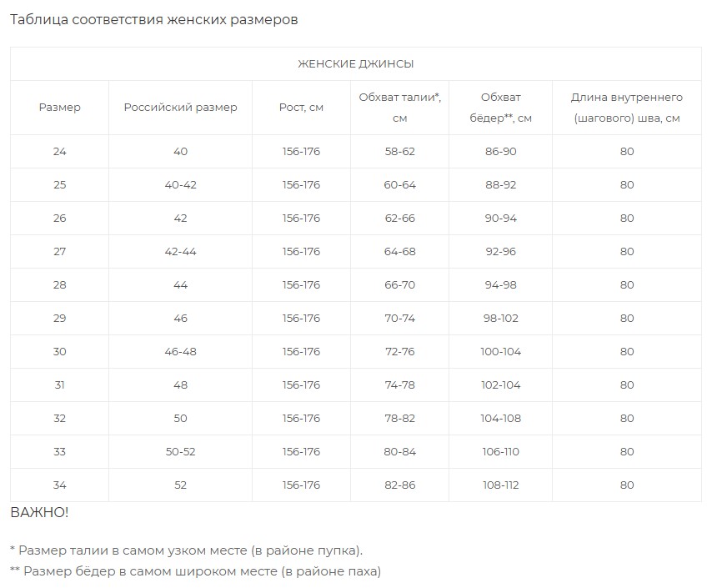This screenshot has height=588, width=712.
Task: Select the Russian size 46-48 cell
Action: [x=181, y=352]
